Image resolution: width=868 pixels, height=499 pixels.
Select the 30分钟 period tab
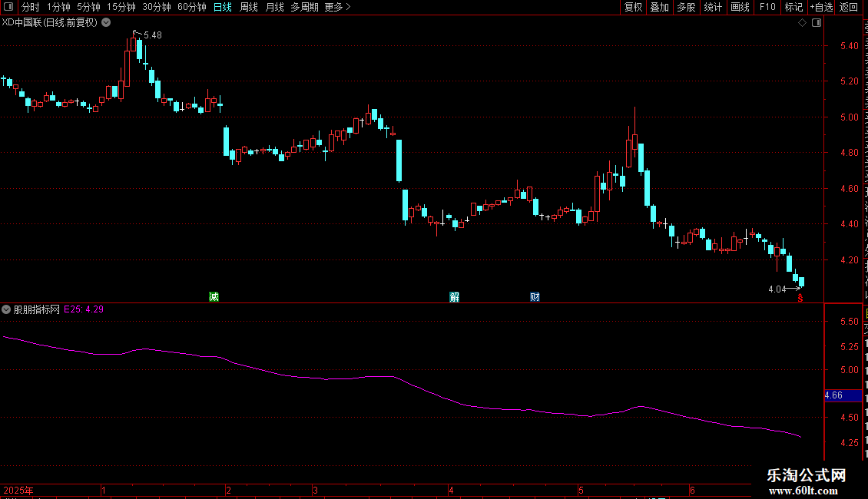[x=156, y=7]
